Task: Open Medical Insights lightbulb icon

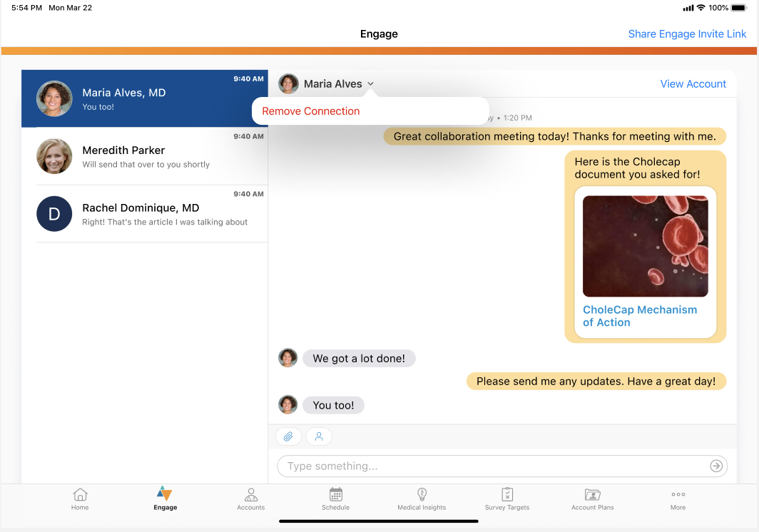Action: tap(422, 498)
